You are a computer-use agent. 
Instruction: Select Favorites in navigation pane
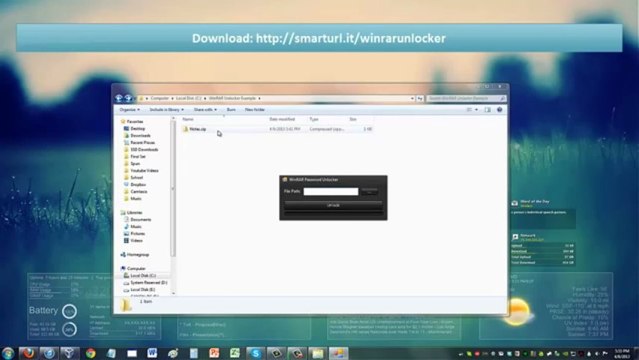[x=134, y=121]
